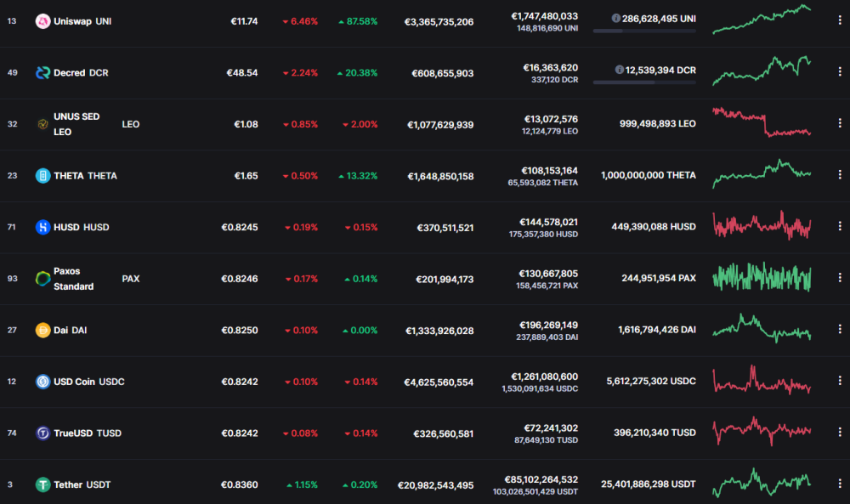This screenshot has width=850, height=504.
Task: Open the Paxos Standard name link
Action: coord(74,279)
